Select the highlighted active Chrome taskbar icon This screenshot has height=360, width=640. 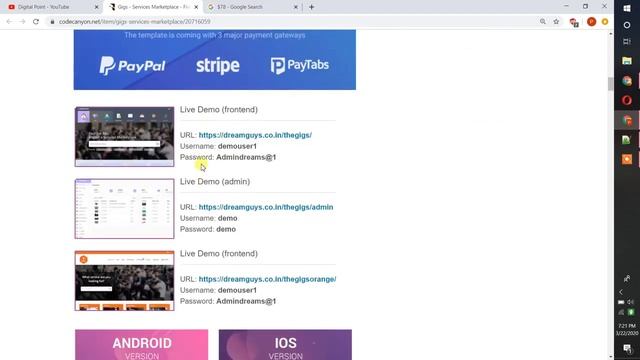(x=627, y=120)
